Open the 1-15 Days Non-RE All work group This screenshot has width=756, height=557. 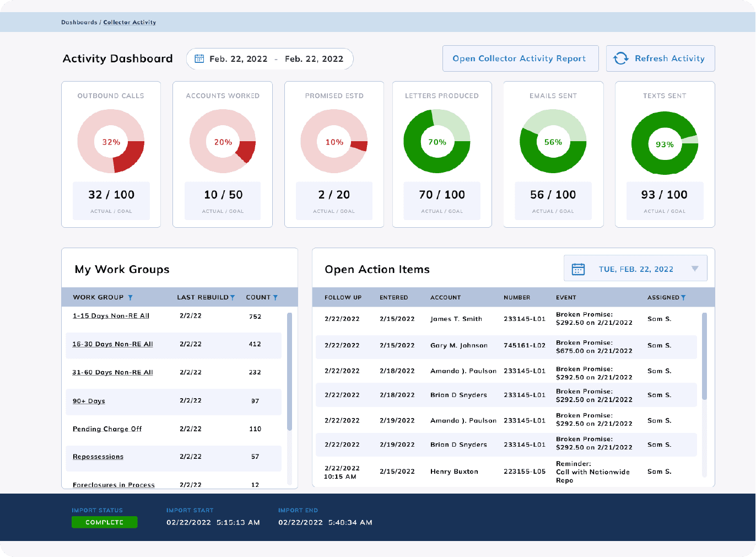tap(110, 315)
